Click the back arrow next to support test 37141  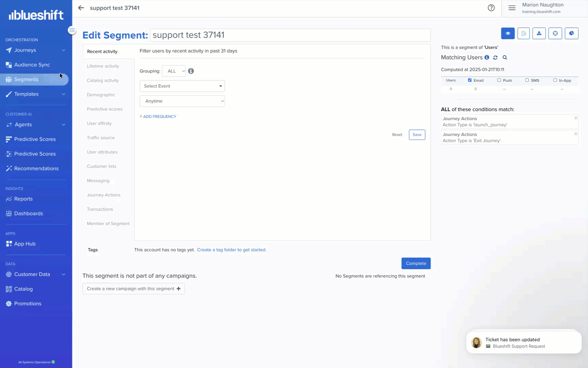point(81,8)
